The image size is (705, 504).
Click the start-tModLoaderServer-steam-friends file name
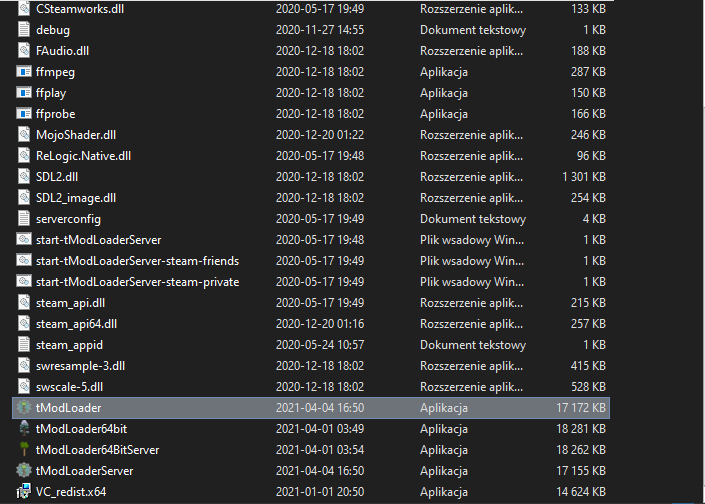(x=137, y=261)
